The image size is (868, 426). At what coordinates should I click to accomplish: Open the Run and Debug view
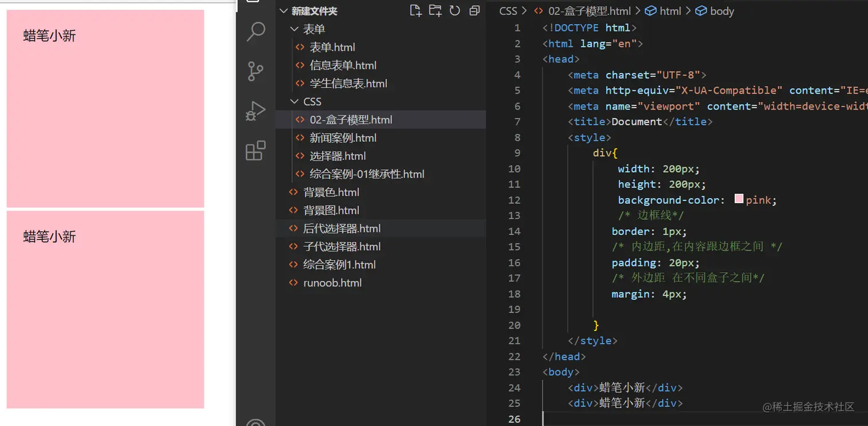(x=255, y=111)
